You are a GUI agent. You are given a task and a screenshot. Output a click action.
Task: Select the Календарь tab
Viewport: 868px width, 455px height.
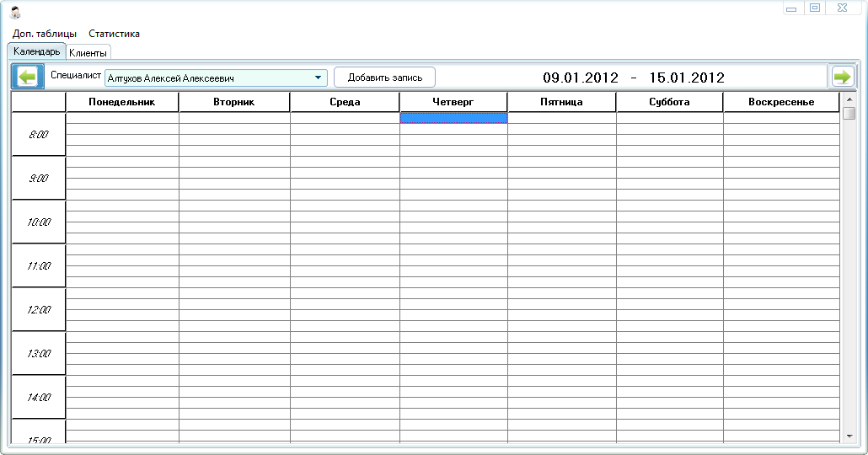pos(36,52)
